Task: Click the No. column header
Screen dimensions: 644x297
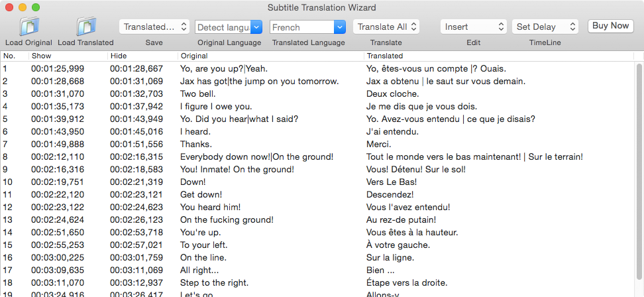Action: coord(15,56)
